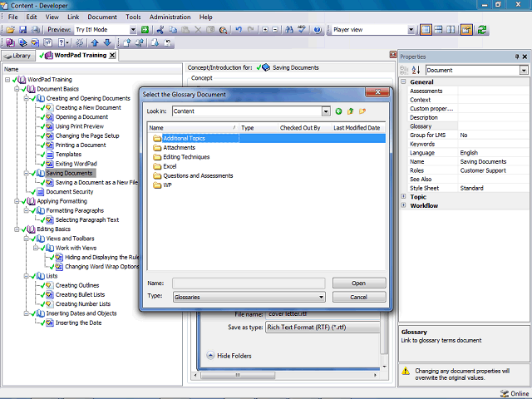This screenshot has height=399, width=532.
Task: Click the Move Up blue arrow icon
Action: click(95, 42)
